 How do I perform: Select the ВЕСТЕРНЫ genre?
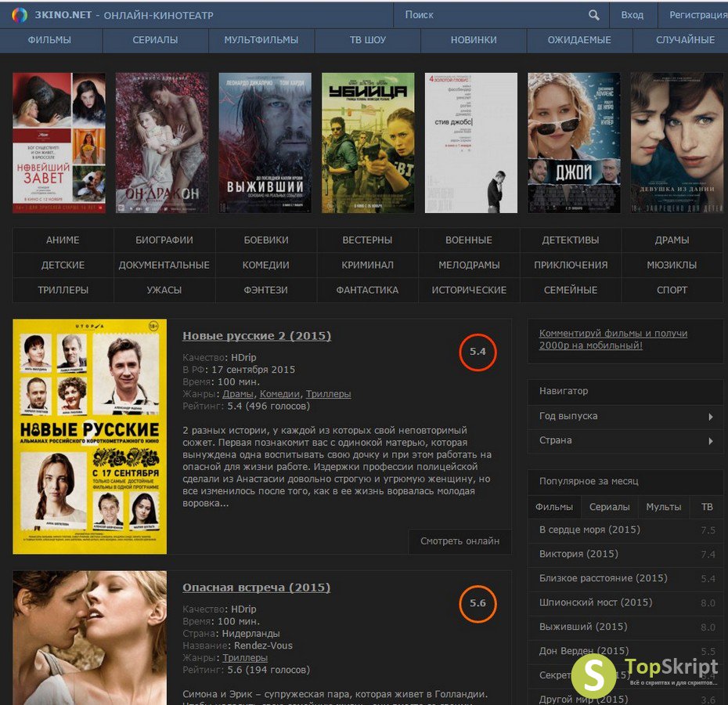coord(368,240)
